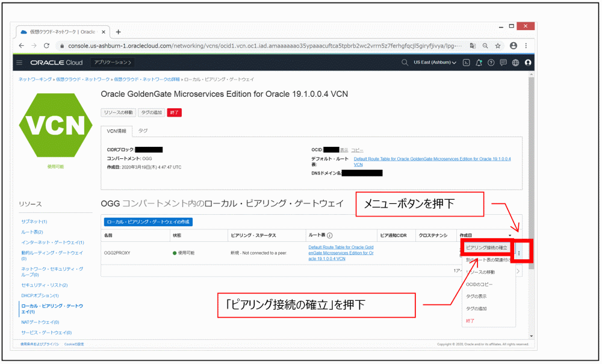Image resolution: width=602 pixels, height=364 pixels.
Task: Open the notifications bell icon
Action: 479,63
